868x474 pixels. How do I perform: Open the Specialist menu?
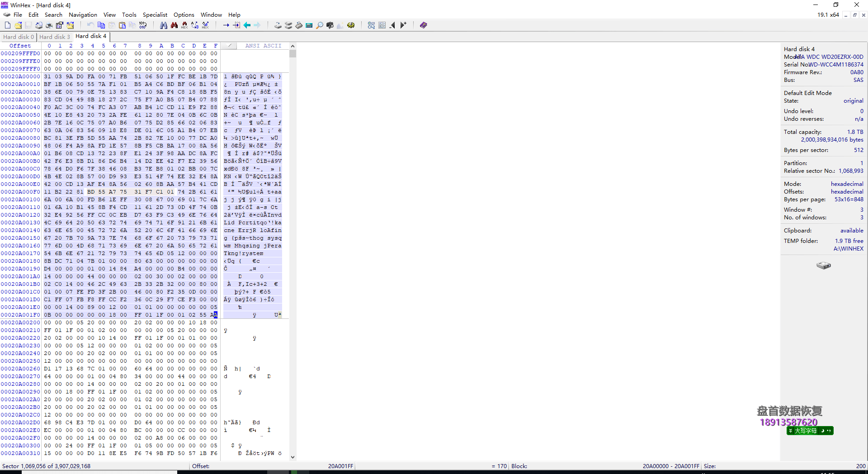155,15
